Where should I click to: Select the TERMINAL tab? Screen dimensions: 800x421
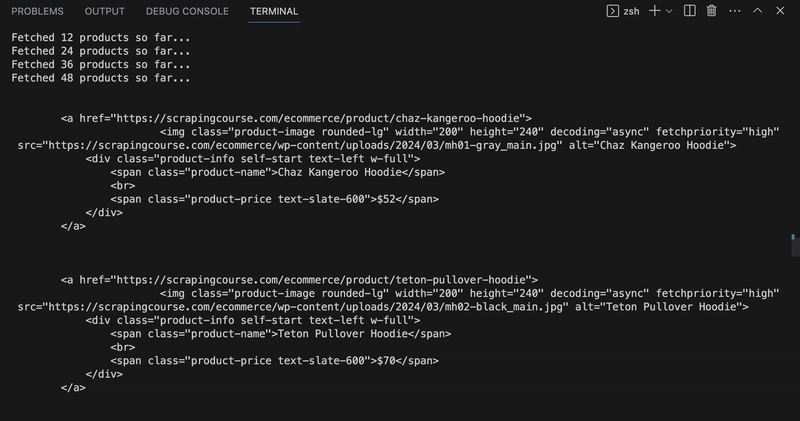tap(274, 12)
